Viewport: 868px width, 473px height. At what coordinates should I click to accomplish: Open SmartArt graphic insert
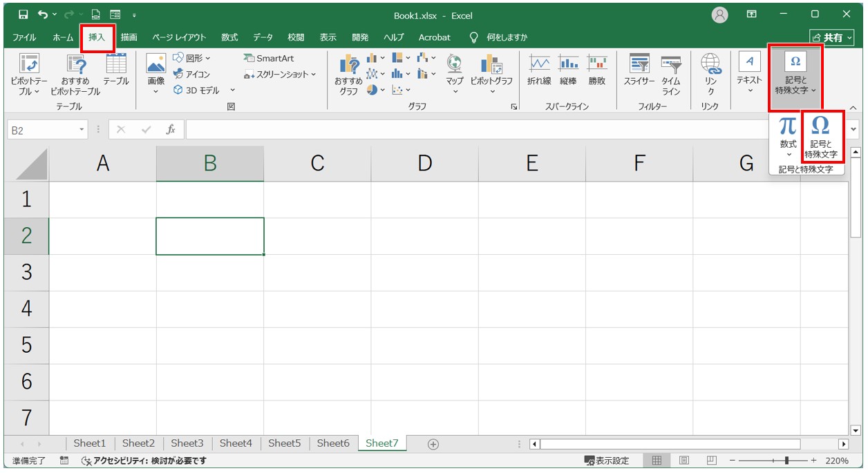[x=270, y=59]
